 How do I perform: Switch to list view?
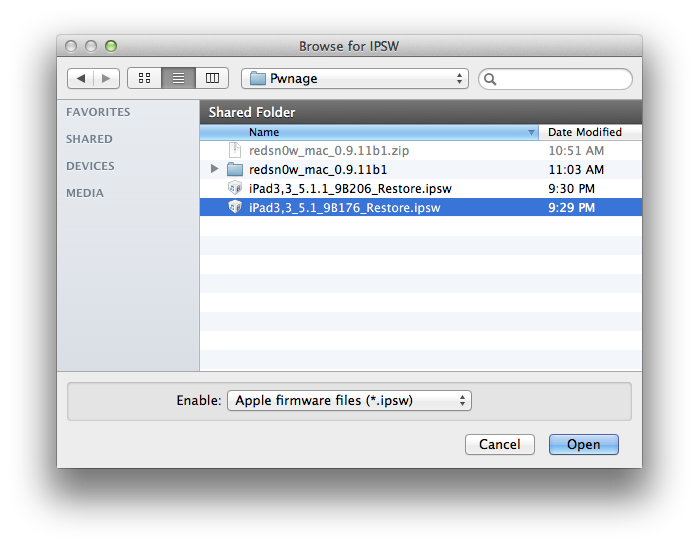(x=178, y=78)
